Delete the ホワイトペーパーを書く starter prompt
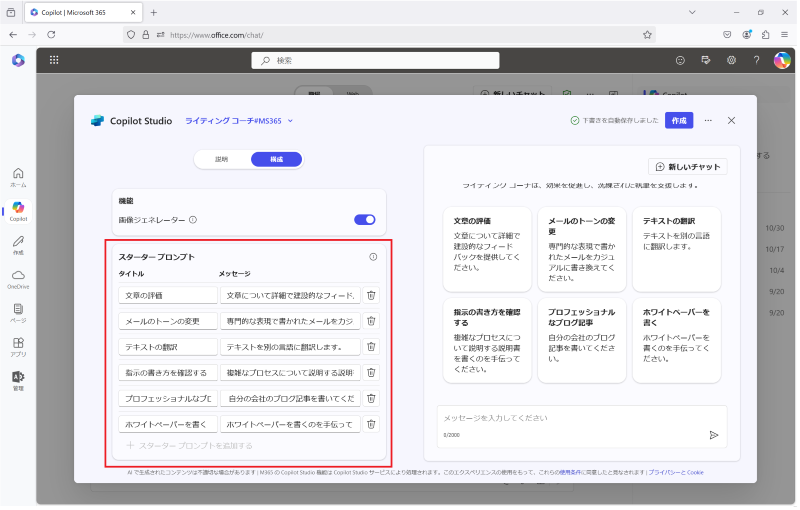 (x=371, y=424)
